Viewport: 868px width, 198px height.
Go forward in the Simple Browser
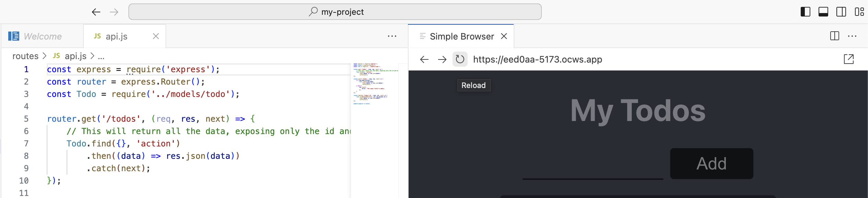[442, 59]
